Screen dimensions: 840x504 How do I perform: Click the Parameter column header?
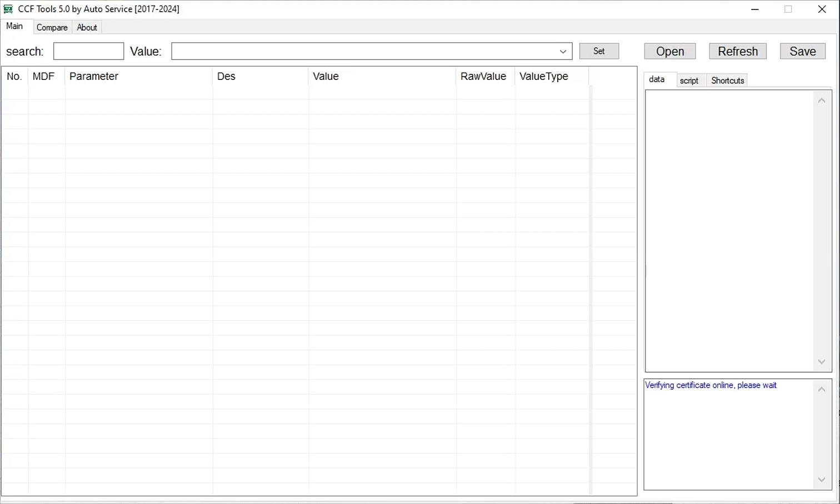(138, 76)
